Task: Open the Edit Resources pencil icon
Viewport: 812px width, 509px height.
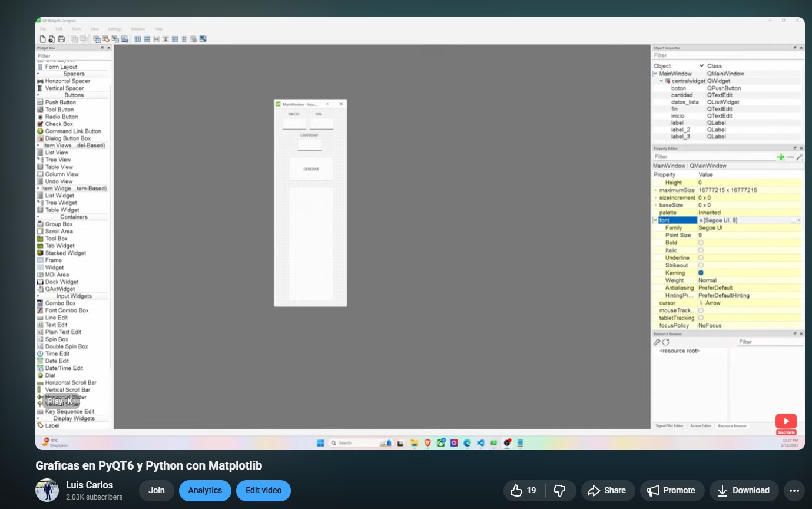Action: click(657, 342)
